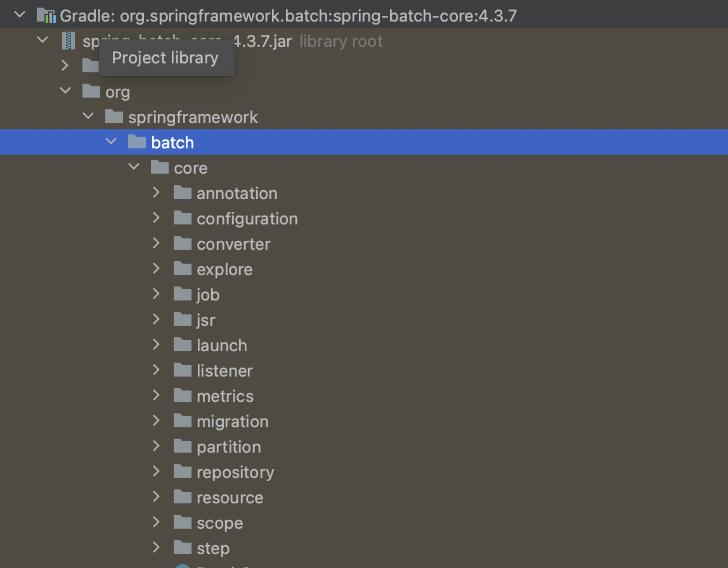728x568 pixels.
Task: Select the 'configuration' package name
Action: [247, 219]
